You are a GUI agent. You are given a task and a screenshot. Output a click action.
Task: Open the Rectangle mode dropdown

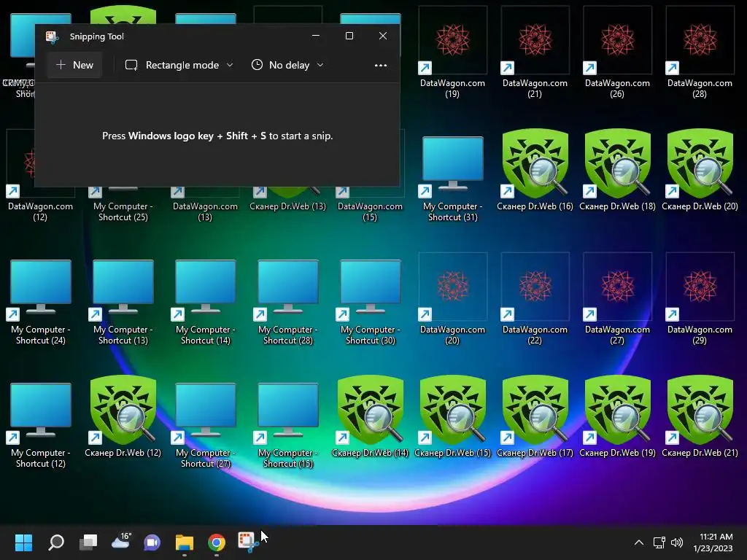click(179, 65)
